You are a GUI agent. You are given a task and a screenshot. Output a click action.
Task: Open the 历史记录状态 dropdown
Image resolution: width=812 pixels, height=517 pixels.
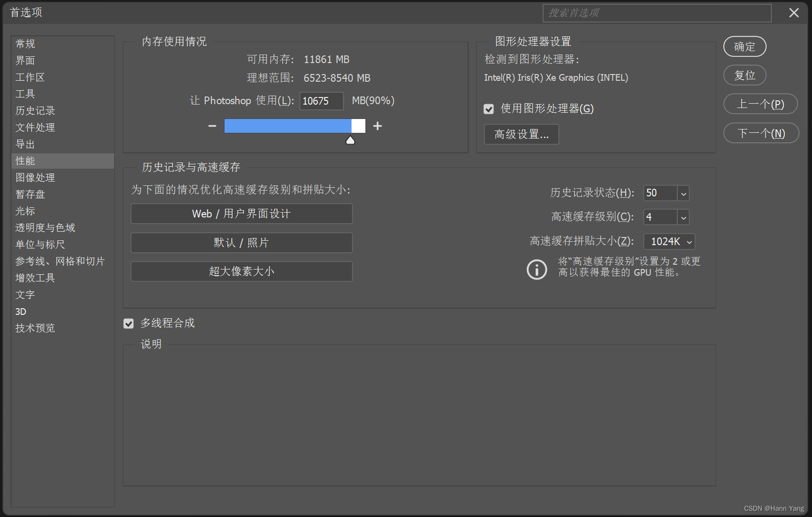click(x=683, y=193)
